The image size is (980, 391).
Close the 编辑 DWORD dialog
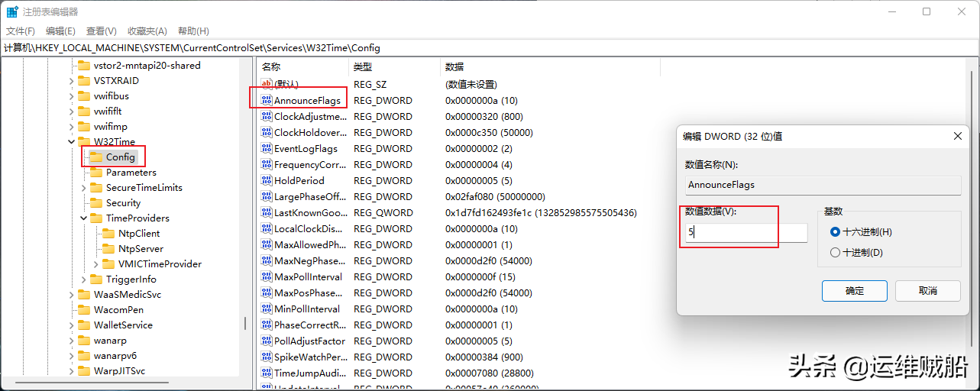click(958, 137)
